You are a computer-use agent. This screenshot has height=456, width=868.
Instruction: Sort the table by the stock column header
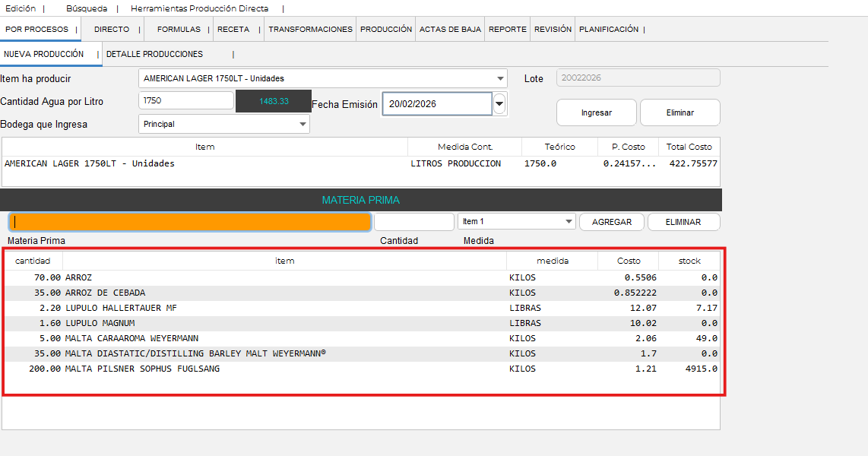[x=689, y=261]
